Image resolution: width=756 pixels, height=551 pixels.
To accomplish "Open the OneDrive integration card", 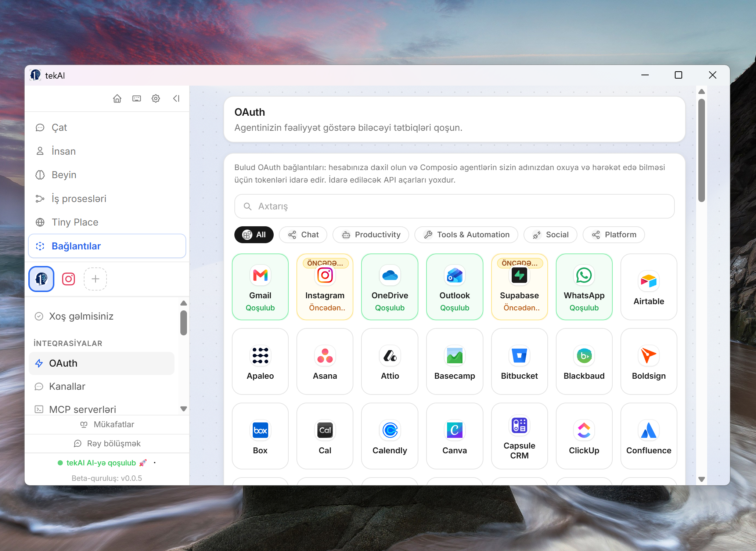I will tap(390, 287).
